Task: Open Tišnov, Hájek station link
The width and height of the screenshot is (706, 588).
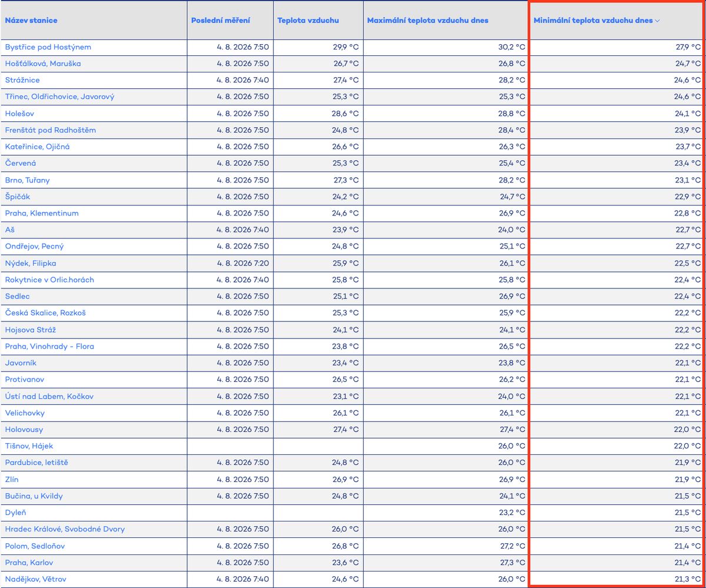Action: (29, 446)
